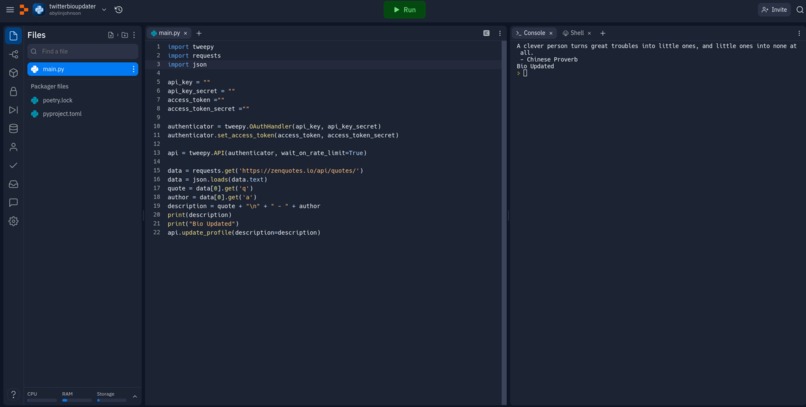The width and height of the screenshot is (806, 407).
Task: Place cursor on 'import tweepy' line
Action: coord(191,47)
